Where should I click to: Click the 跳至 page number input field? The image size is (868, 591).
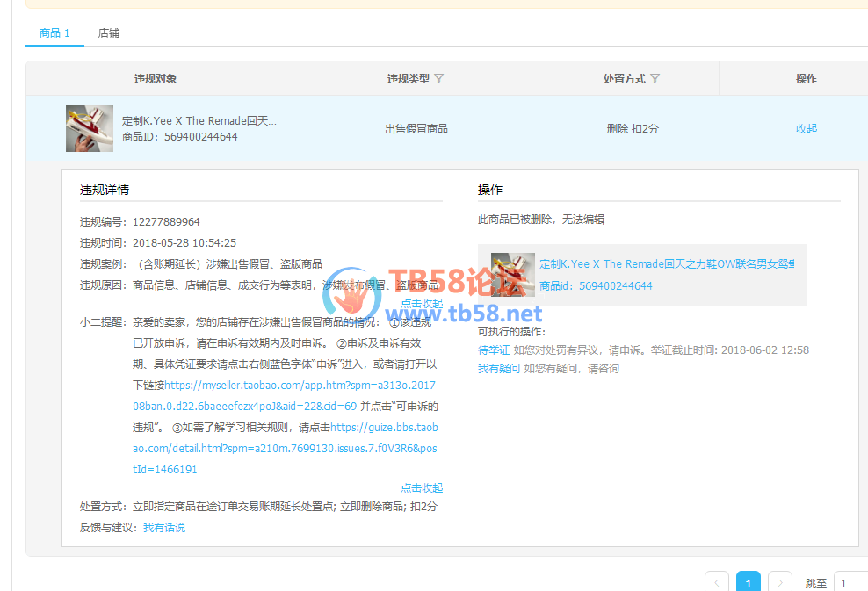[850, 583]
